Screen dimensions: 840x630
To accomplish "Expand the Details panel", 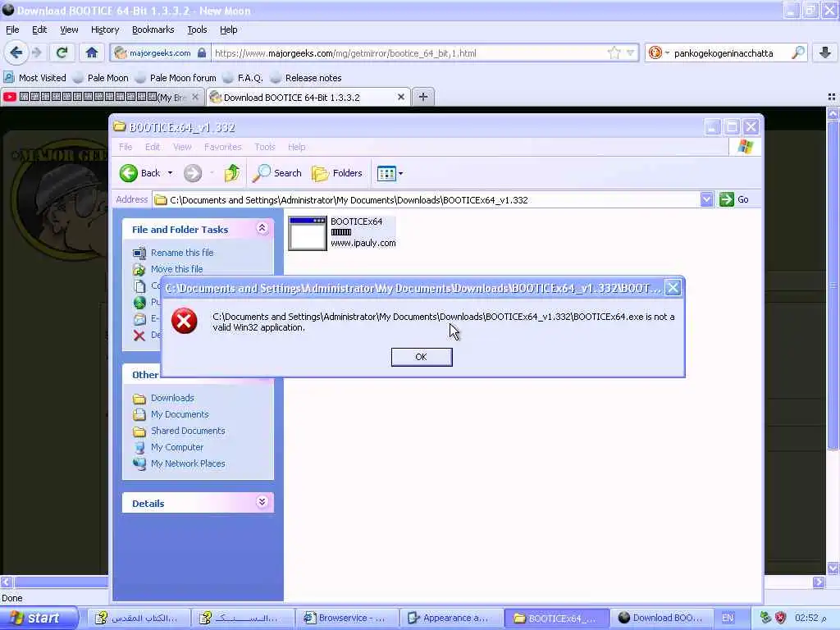I will pos(262,502).
